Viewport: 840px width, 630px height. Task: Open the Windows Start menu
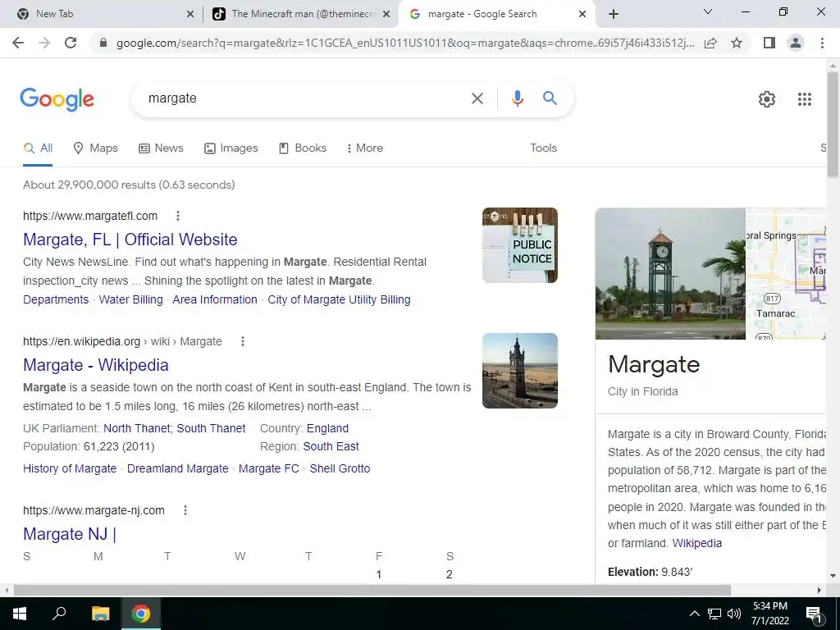[20, 614]
